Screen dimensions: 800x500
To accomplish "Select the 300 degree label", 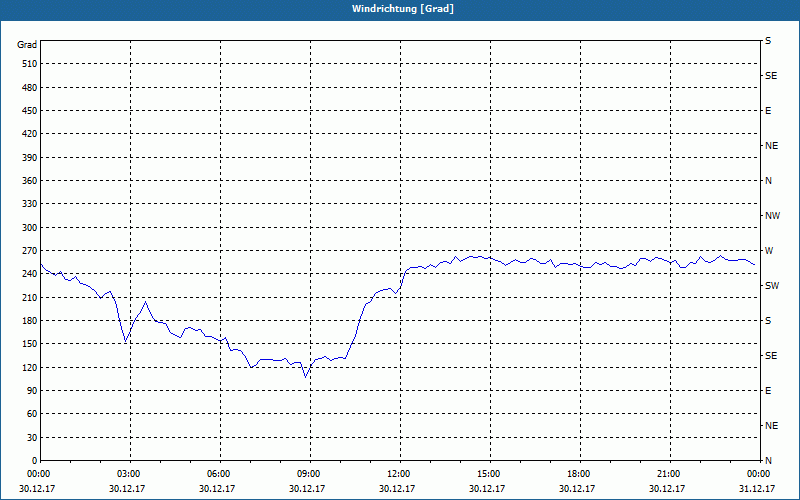I will tap(29, 228).
